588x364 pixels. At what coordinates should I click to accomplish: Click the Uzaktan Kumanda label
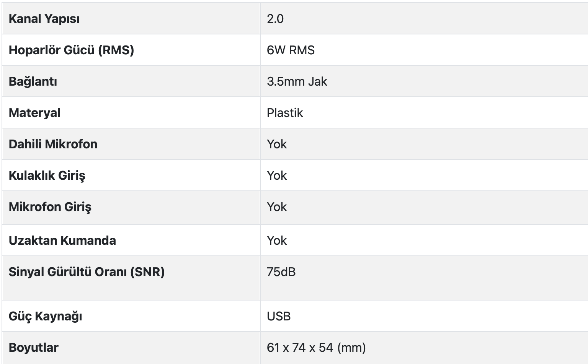pyautogui.click(x=62, y=240)
